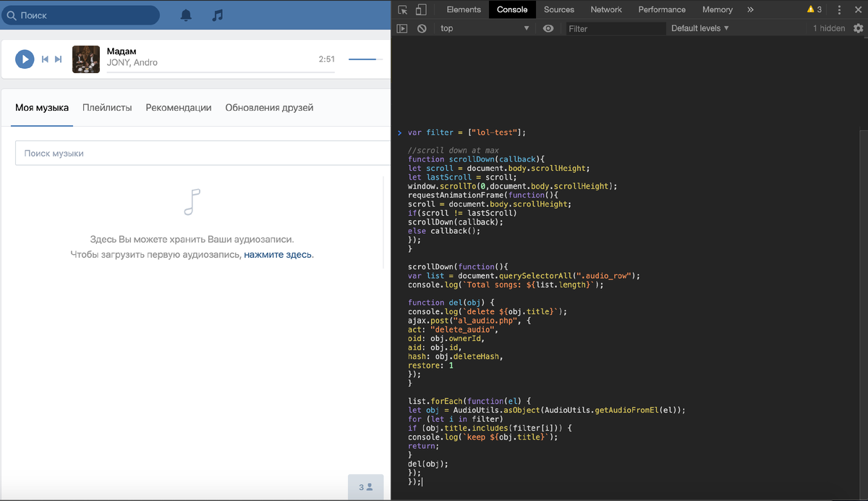The image size is (868, 501).
Task: Open the VK notifications bell
Action: tap(186, 15)
